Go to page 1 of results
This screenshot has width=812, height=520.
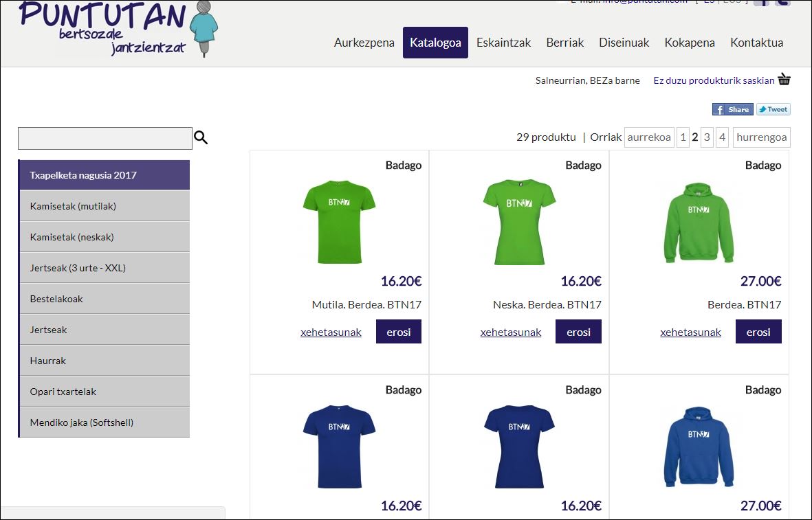683,137
